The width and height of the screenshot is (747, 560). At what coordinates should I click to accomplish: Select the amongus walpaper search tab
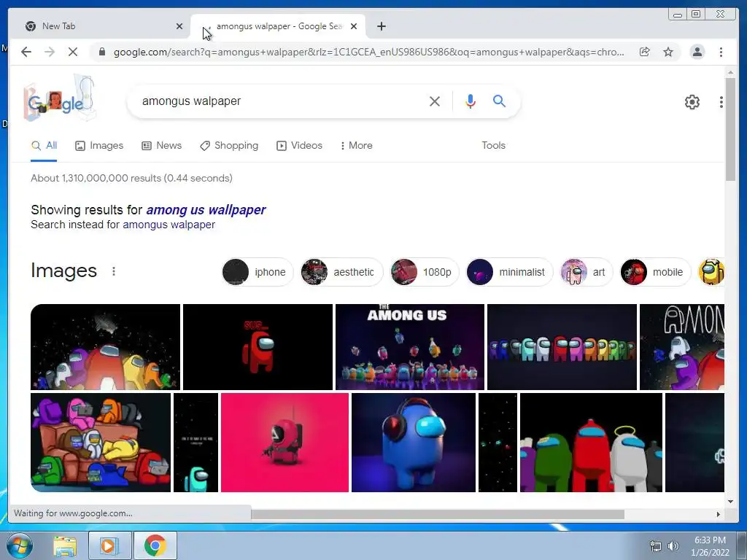[x=278, y=26]
